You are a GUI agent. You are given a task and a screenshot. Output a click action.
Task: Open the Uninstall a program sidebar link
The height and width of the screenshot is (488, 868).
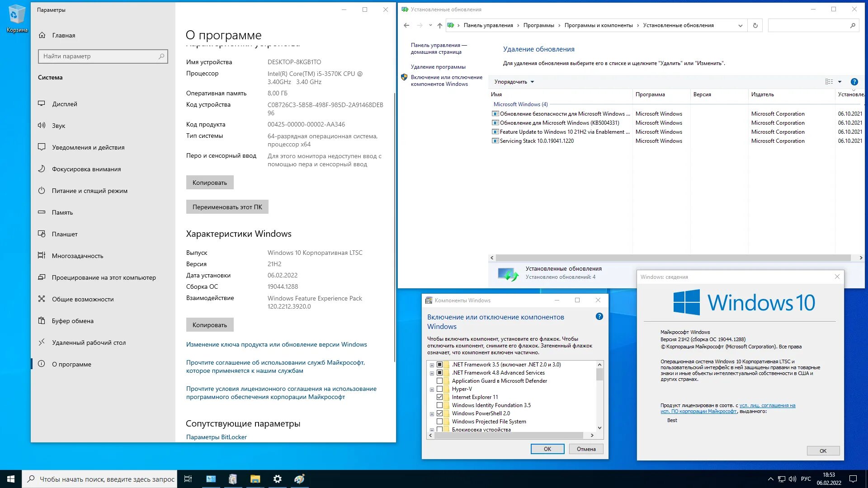(438, 67)
